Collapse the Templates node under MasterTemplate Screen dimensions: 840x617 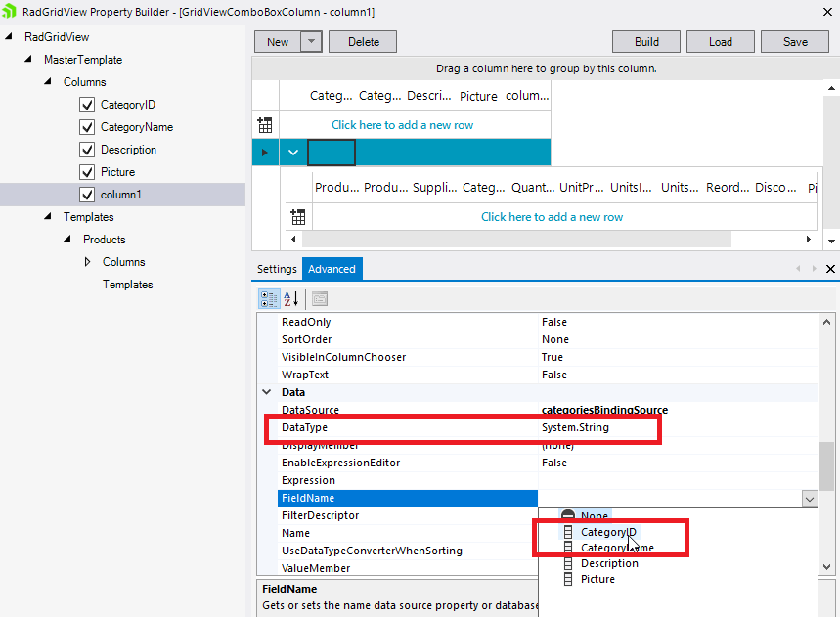tap(48, 216)
